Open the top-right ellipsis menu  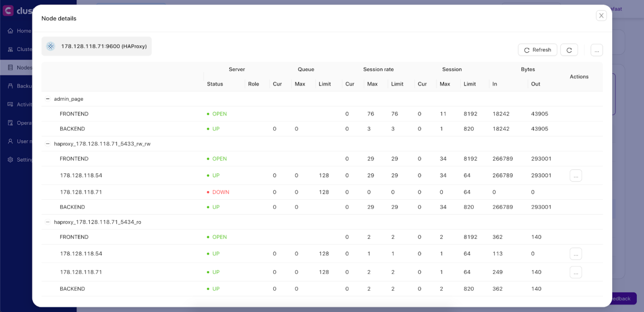click(x=597, y=50)
